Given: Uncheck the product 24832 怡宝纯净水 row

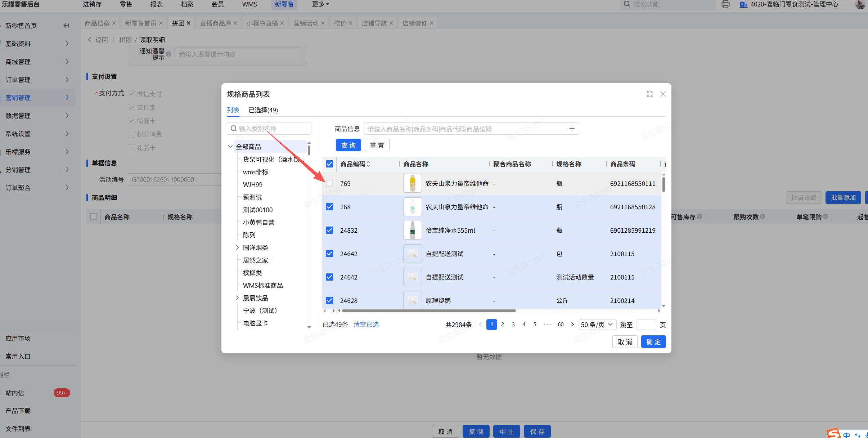Looking at the screenshot, I should pos(329,230).
